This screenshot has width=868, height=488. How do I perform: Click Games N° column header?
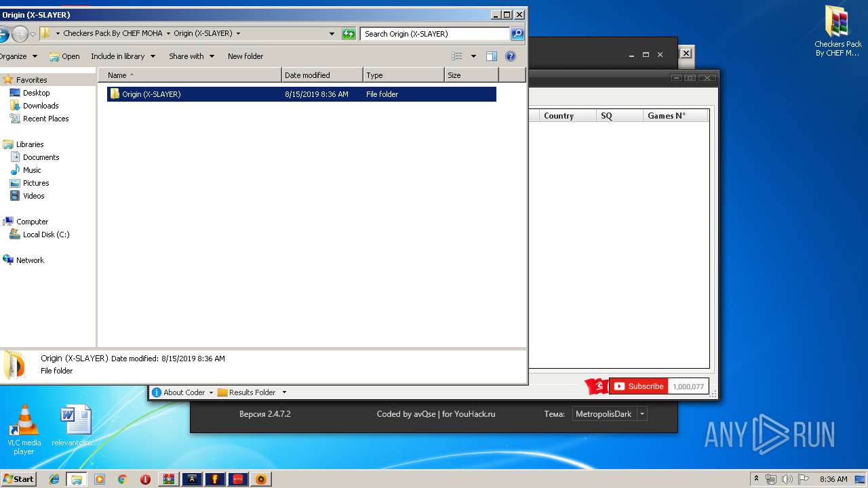click(x=675, y=116)
